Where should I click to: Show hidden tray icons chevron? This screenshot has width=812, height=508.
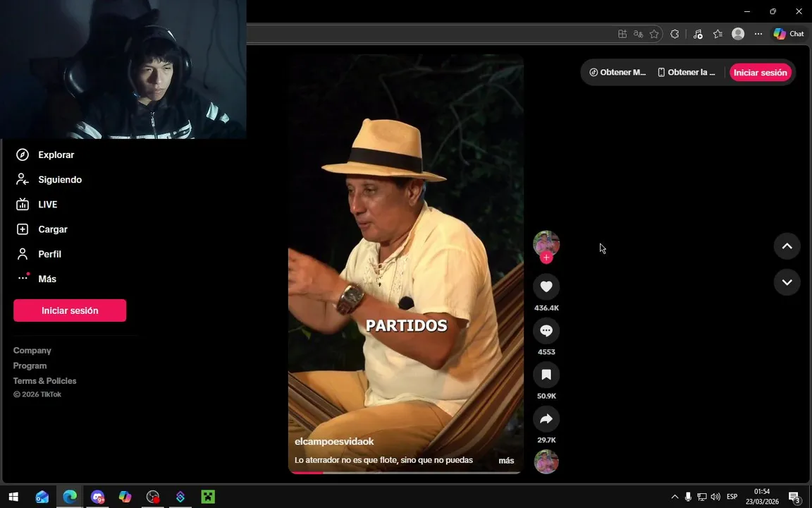pyautogui.click(x=675, y=497)
